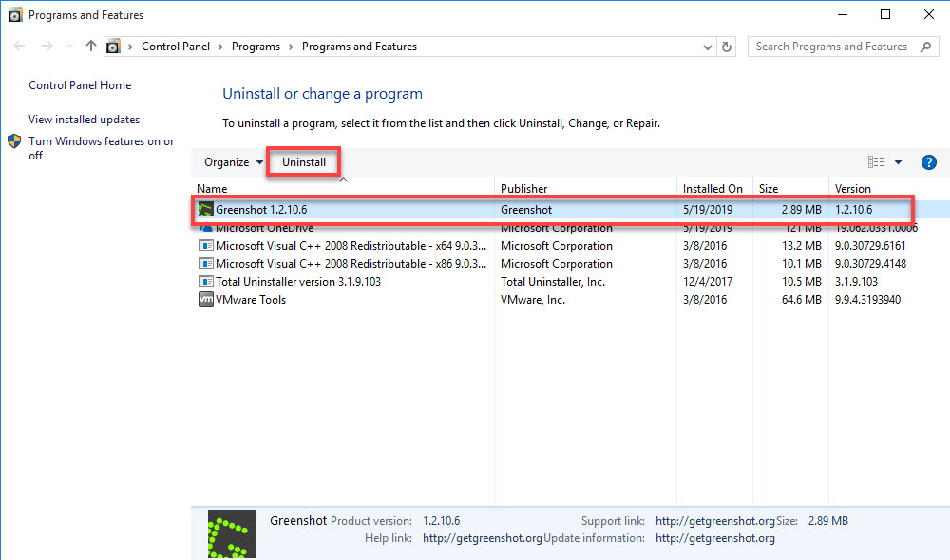Click the search magnifier icon
Viewport: 950px width, 560px height.
925,47
